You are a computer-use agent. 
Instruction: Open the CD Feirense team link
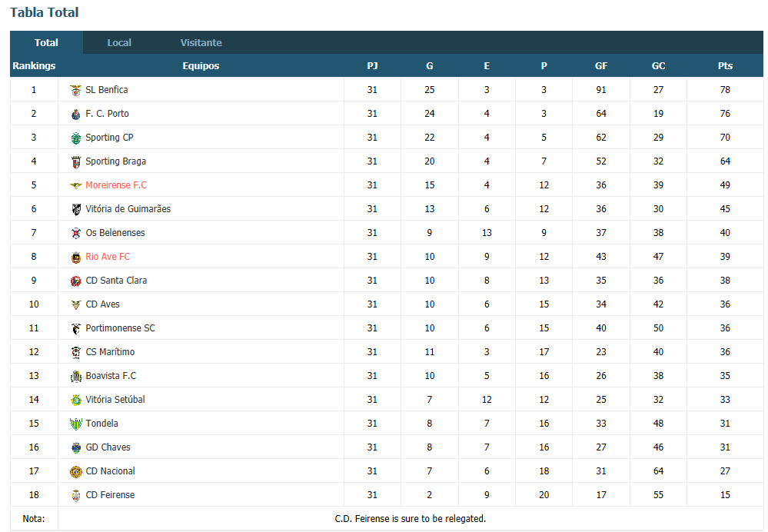(110, 495)
